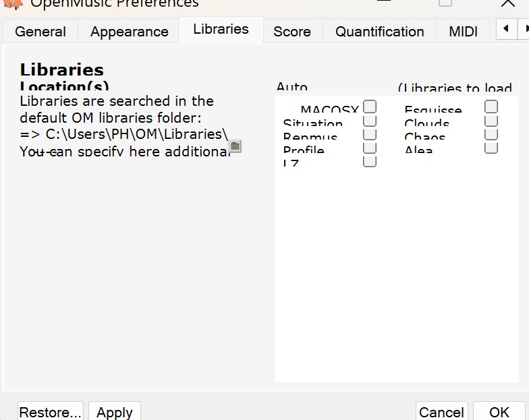Go to the Score preferences tab
Screen dimensions: 529x420
tap(291, 32)
